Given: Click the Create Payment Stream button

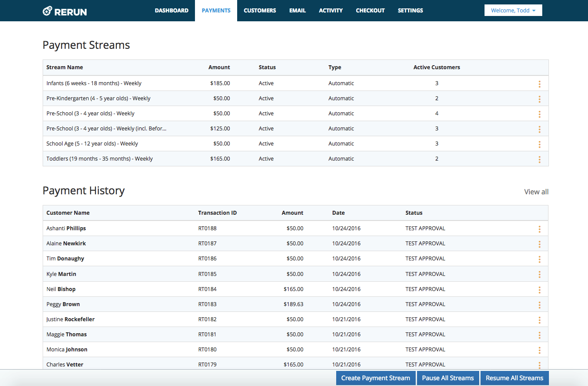Looking at the screenshot, I should pos(376,378).
